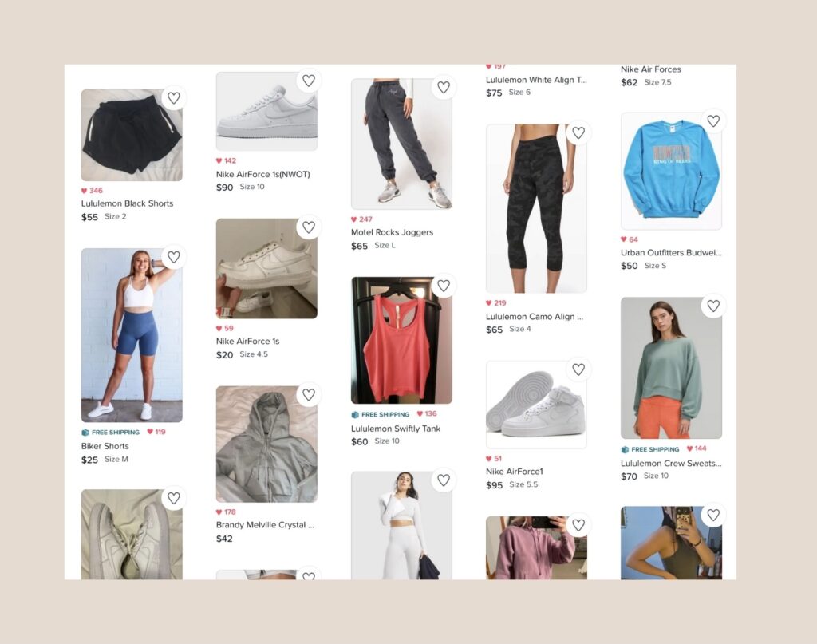This screenshot has height=644, width=817.
Task: Click Free Shipping badge on Biker Shorts
Action: coord(110,432)
